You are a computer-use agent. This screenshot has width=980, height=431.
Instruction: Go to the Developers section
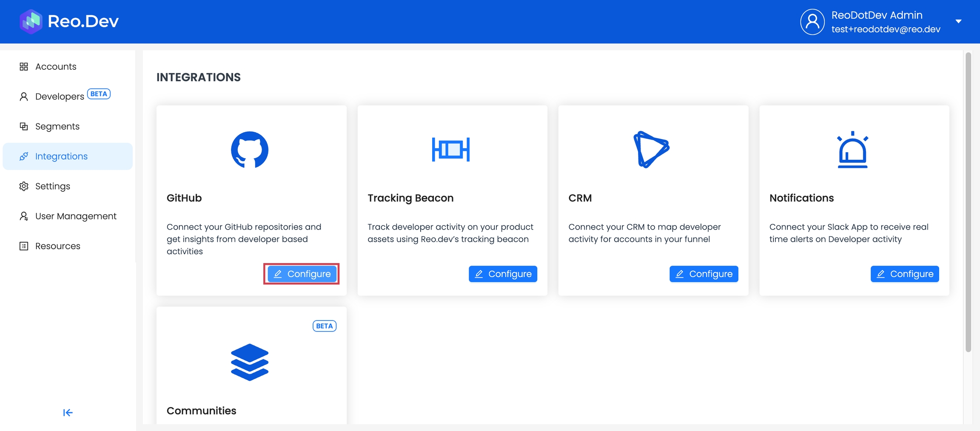pyautogui.click(x=60, y=96)
